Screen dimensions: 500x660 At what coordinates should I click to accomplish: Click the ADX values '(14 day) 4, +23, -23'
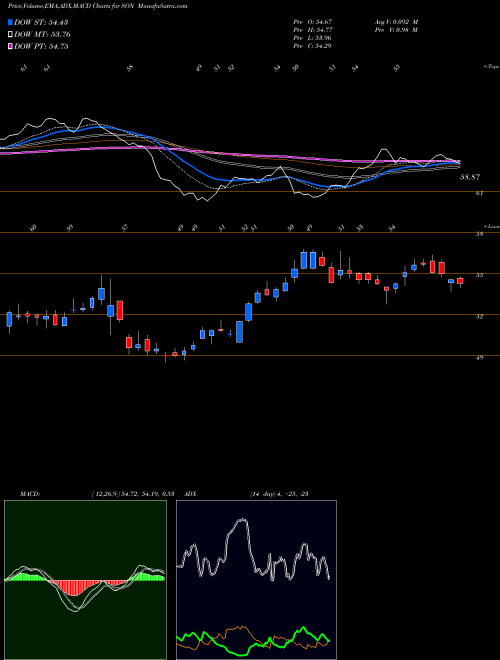coord(279,494)
